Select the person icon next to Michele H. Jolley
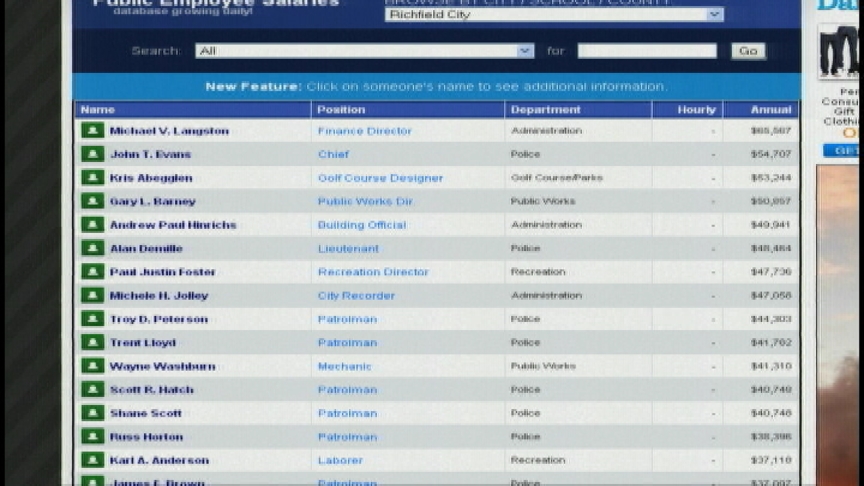Screen dimensions: 864x486 (x=93, y=296)
